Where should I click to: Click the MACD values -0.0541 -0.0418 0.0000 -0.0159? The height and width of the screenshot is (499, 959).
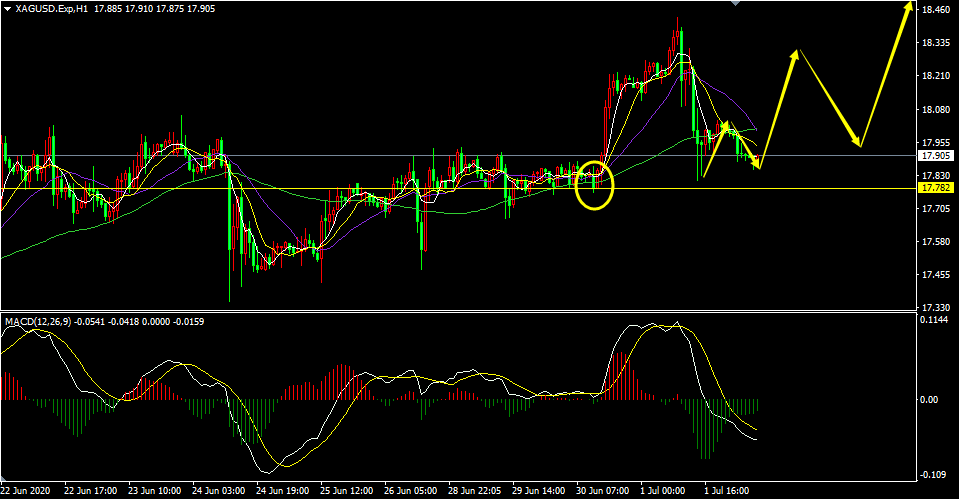[139, 322]
